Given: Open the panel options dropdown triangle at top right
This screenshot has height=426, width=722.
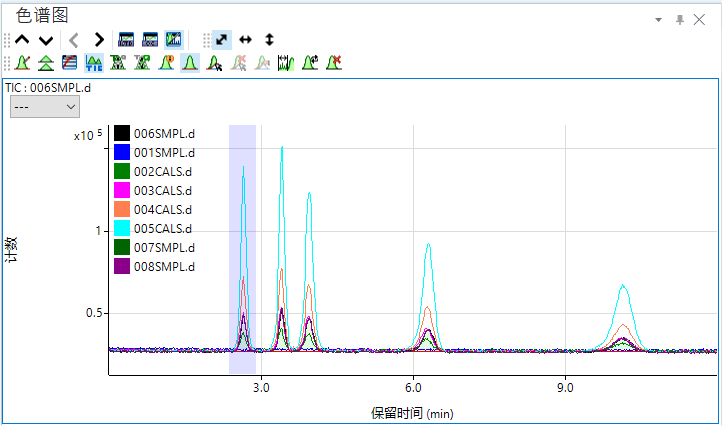Looking at the screenshot, I should tap(658, 20).
